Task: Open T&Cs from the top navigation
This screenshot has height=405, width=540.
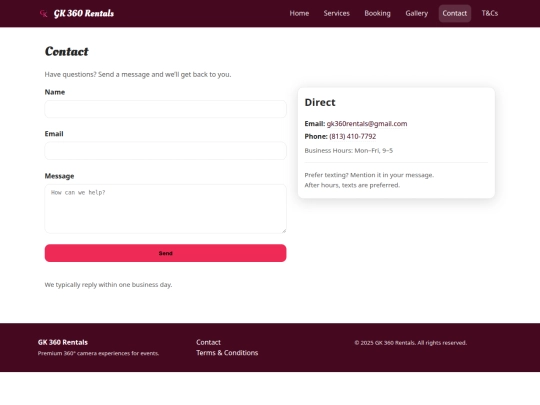Action: 490,13
